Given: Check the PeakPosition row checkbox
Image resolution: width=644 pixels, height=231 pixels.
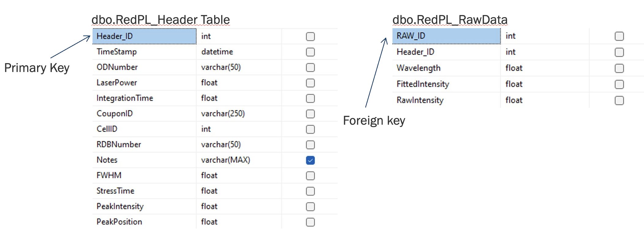Looking at the screenshot, I should click(310, 222).
